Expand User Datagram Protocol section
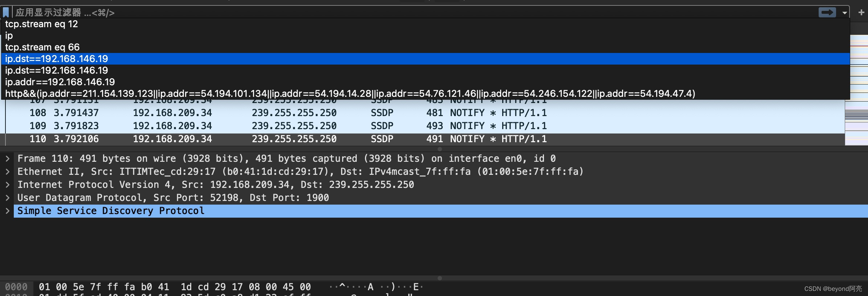The image size is (868, 296). [7, 198]
